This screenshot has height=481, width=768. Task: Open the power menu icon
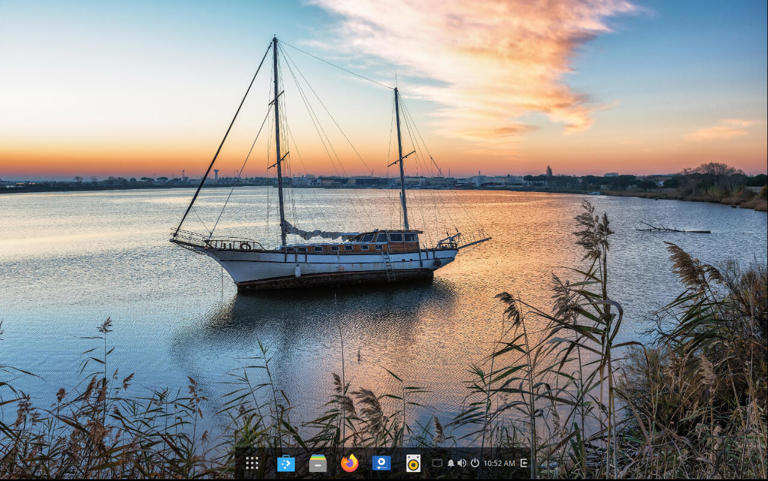pyautogui.click(x=474, y=463)
